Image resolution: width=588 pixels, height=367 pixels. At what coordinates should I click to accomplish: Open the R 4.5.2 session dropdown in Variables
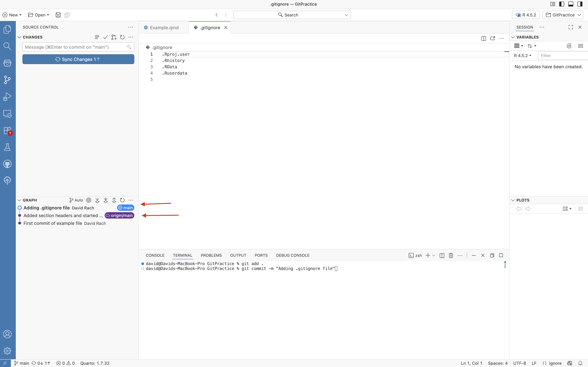point(522,56)
